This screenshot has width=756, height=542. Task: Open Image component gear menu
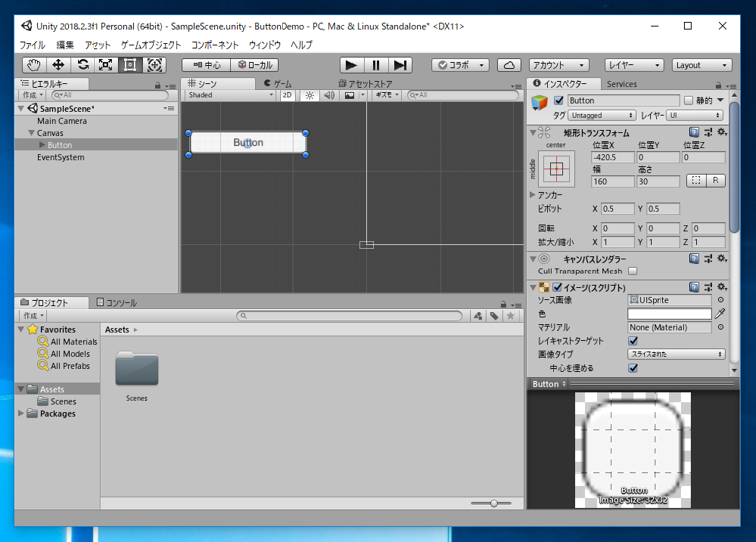[722, 287]
